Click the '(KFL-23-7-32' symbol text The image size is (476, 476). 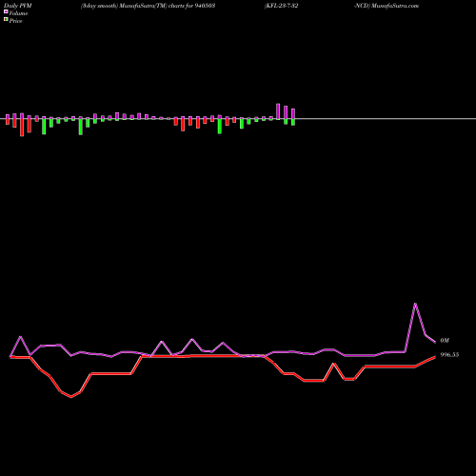281,6
